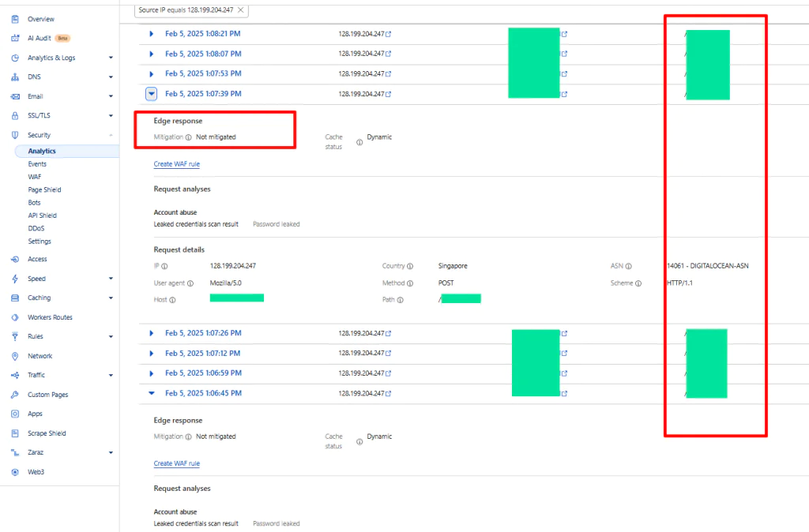Expand the Feb 5, 2025 1:07:12 PM log row

click(x=151, y=354)
